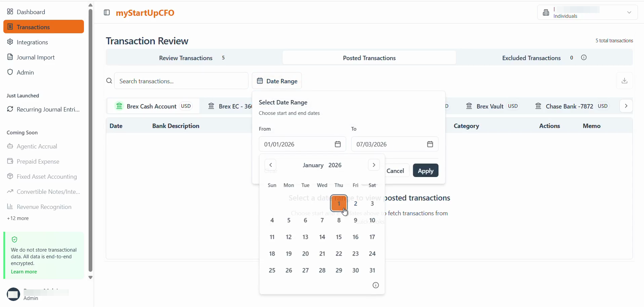The height and width of the screenshot is (307, 644).
Task: Follow the Learn more link
Action: click(24, 272)
